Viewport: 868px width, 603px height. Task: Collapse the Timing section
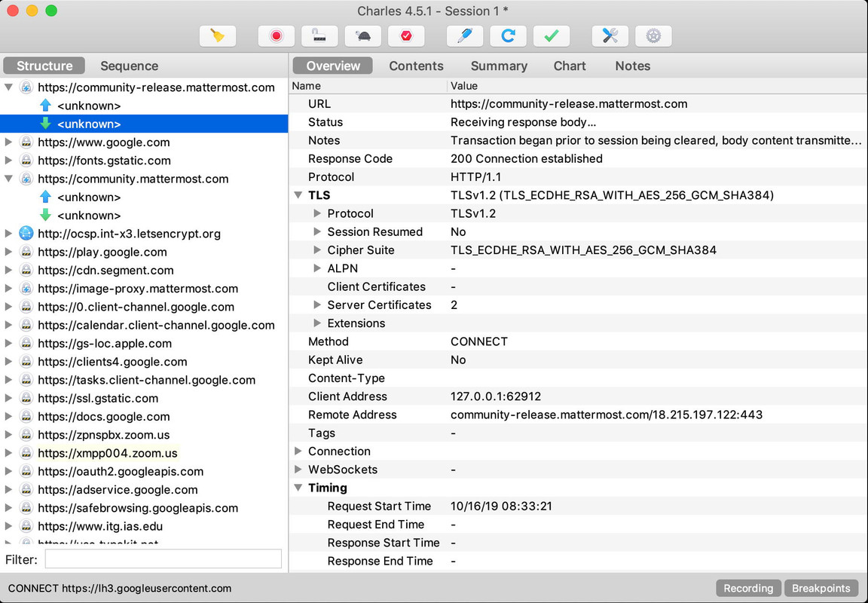[x=298, y=488]
